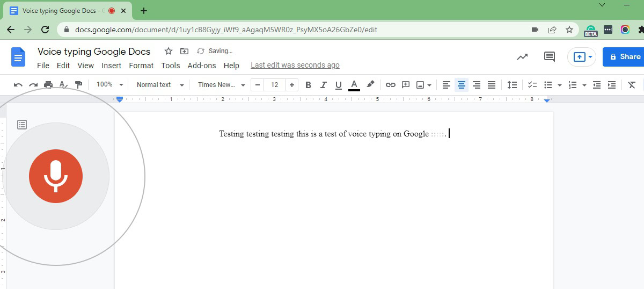Click the paint format roller icon
644x289 pixels.
(79, 85)
